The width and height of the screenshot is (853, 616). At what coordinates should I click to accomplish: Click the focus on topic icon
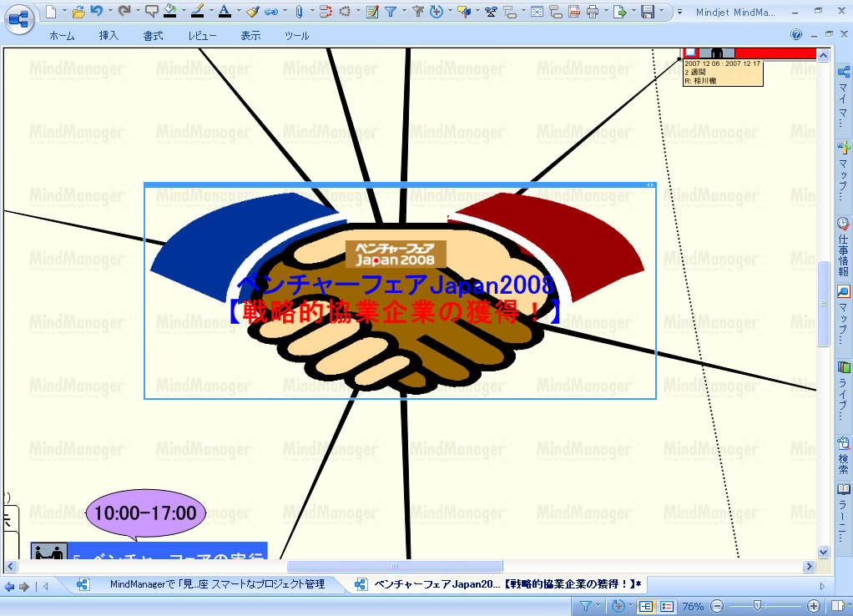coord(537,11)
